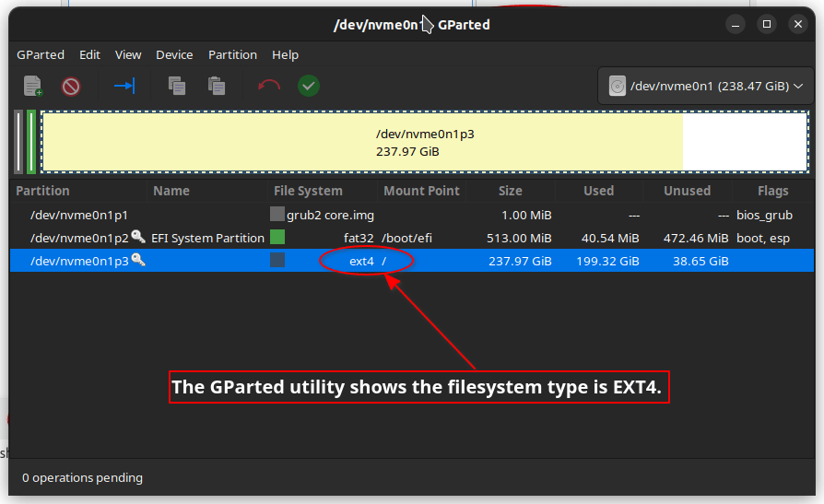Image resolution: width=824 pixels, height=504 pixels.
Task: Click the Undo last operation icon
Action: [268, 86]
